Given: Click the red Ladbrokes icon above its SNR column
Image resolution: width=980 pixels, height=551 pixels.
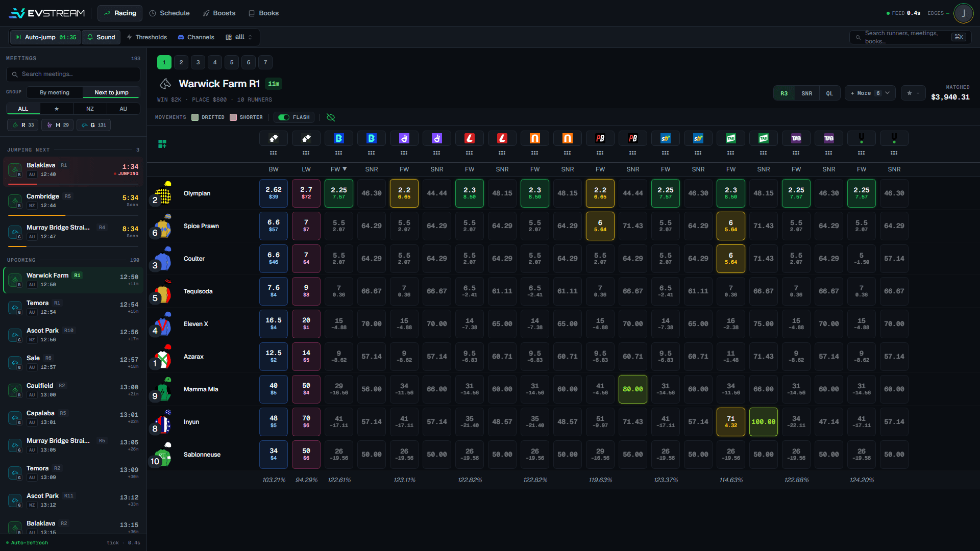Looking at the screenshot, I should click(x=502, y=138).
